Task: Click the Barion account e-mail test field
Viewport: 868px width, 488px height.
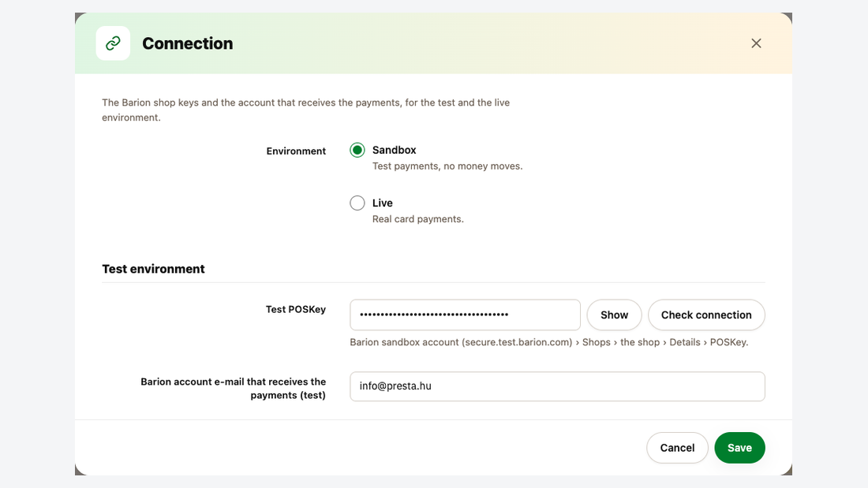Action: (x=557, y=386)
